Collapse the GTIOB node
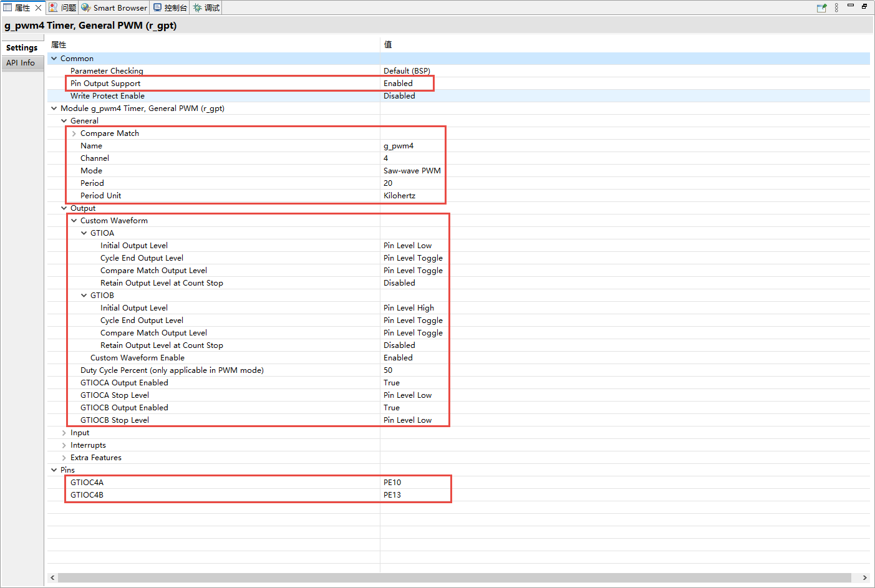This screenshot has height=588, width=875. [x=84, y=296]
